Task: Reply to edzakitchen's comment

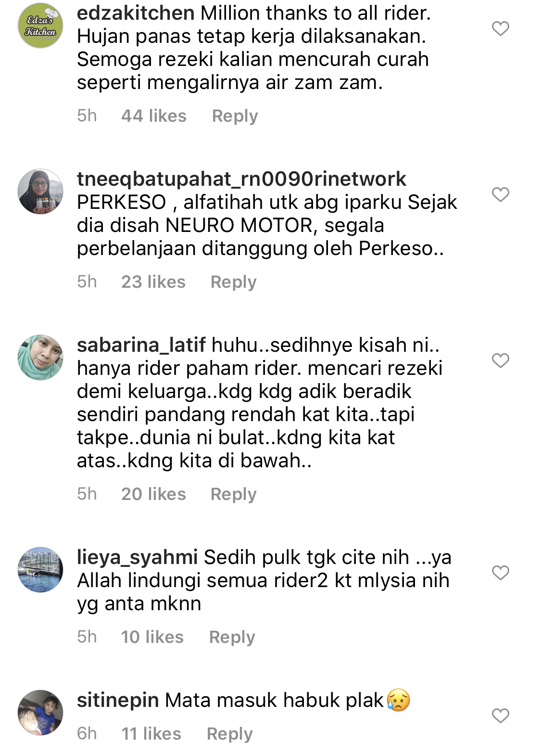Action: (x=235, y=116)
